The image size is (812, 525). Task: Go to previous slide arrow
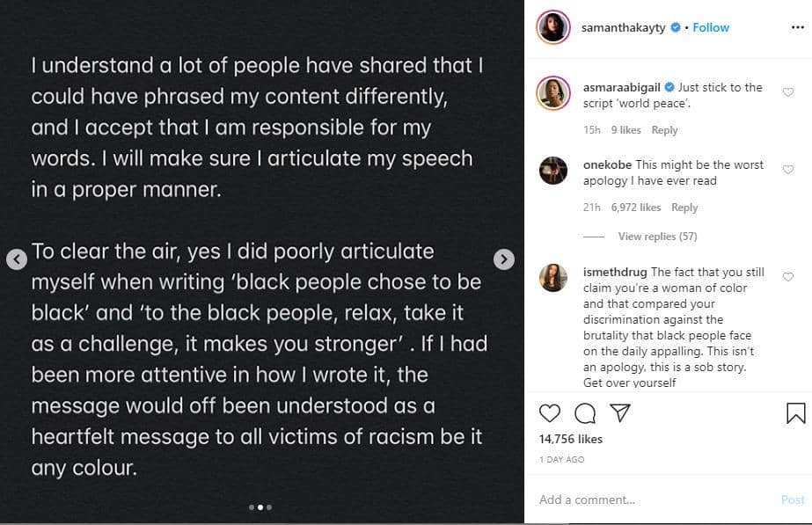point(17,259)
